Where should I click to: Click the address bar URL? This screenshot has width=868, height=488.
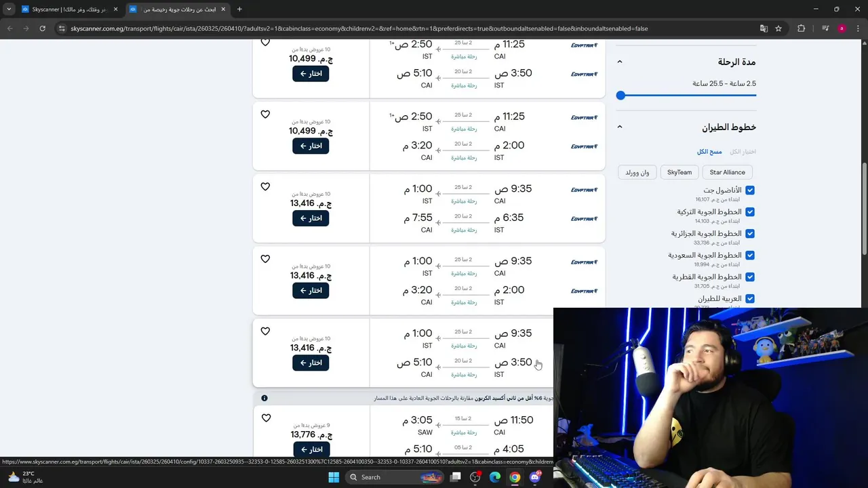pos(359,28)
